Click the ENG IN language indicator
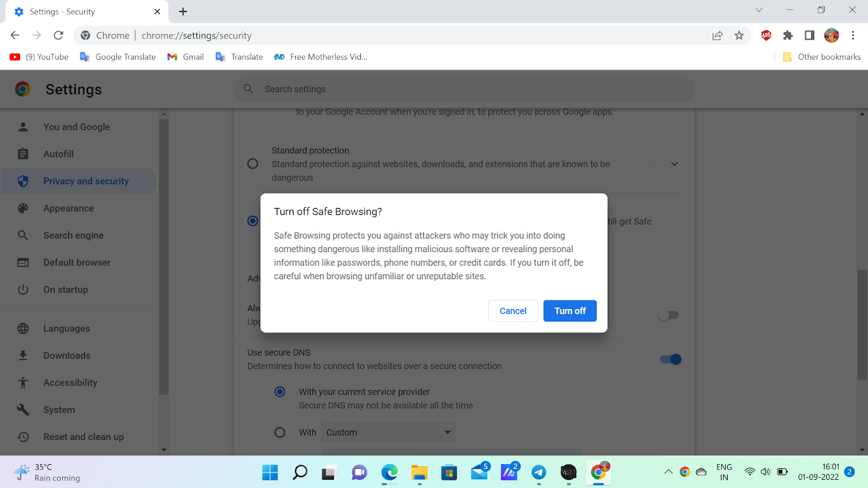868x488 pixels. [x=724, y=472]
